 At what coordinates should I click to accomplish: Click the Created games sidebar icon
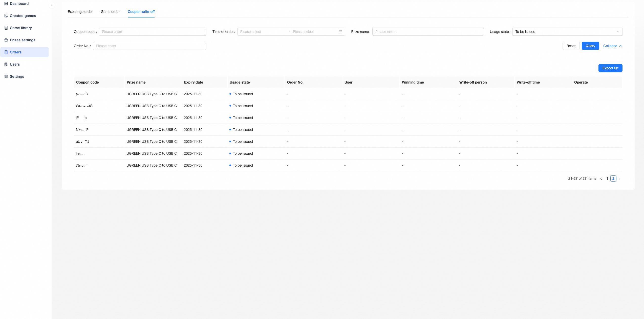click(x=6, y=16)
